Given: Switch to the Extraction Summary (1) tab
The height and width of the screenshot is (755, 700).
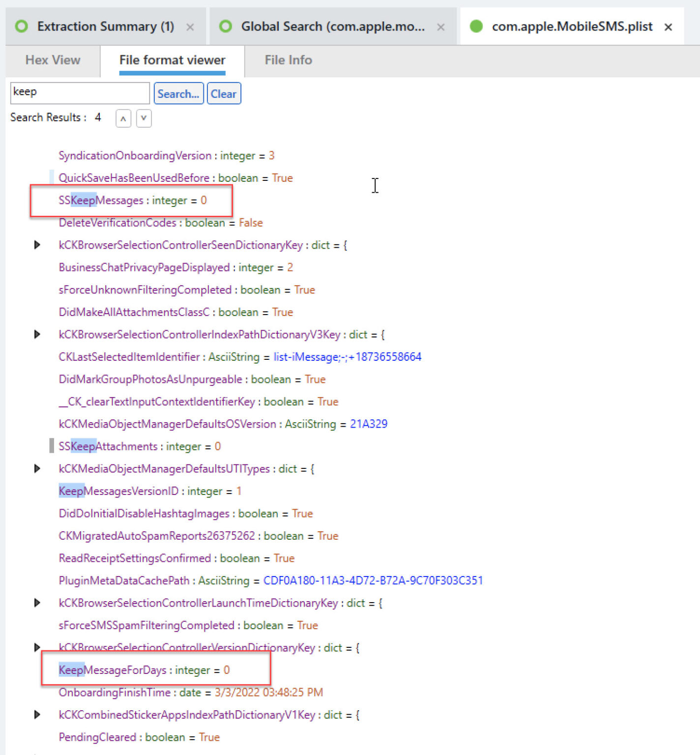Looking at the screenshot, I should [x=106, y=27].
